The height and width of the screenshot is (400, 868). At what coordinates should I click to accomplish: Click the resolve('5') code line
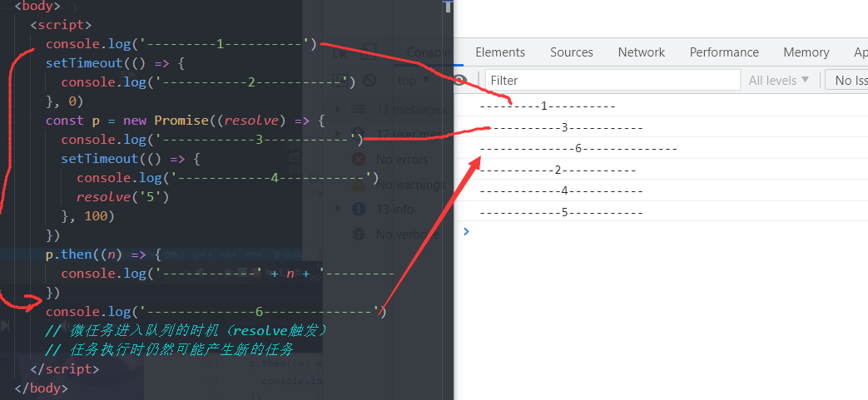coord(122,196)
